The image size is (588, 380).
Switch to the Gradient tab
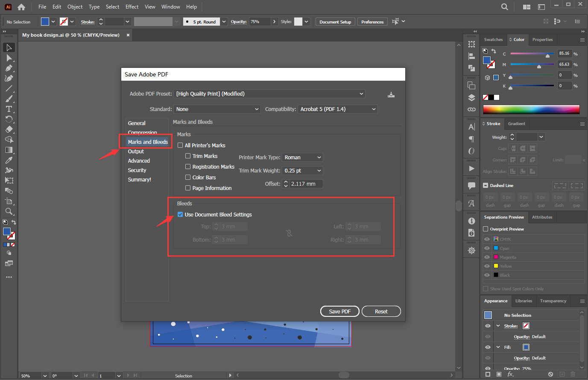click(x=516, y=124)
